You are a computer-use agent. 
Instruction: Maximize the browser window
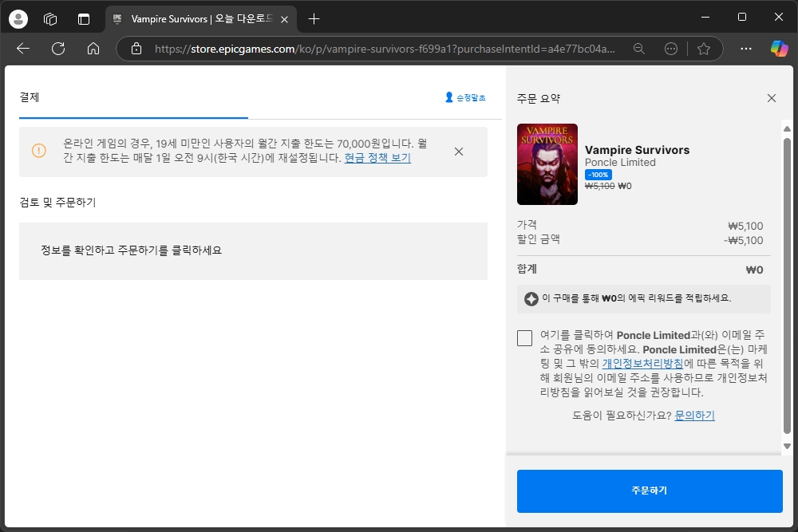[x=742, y=18]
